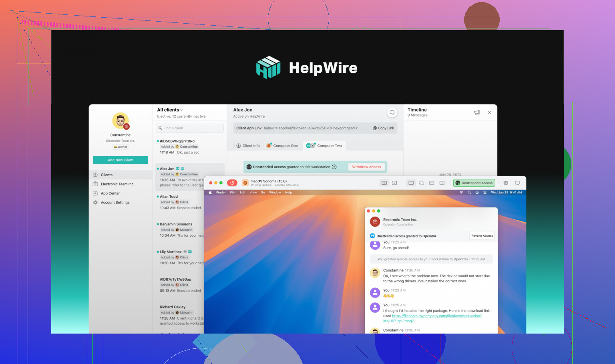The width and height of the screenshot is (615, 364).
Task: Click the Find a client search field
Action: [x=189, y=128]
